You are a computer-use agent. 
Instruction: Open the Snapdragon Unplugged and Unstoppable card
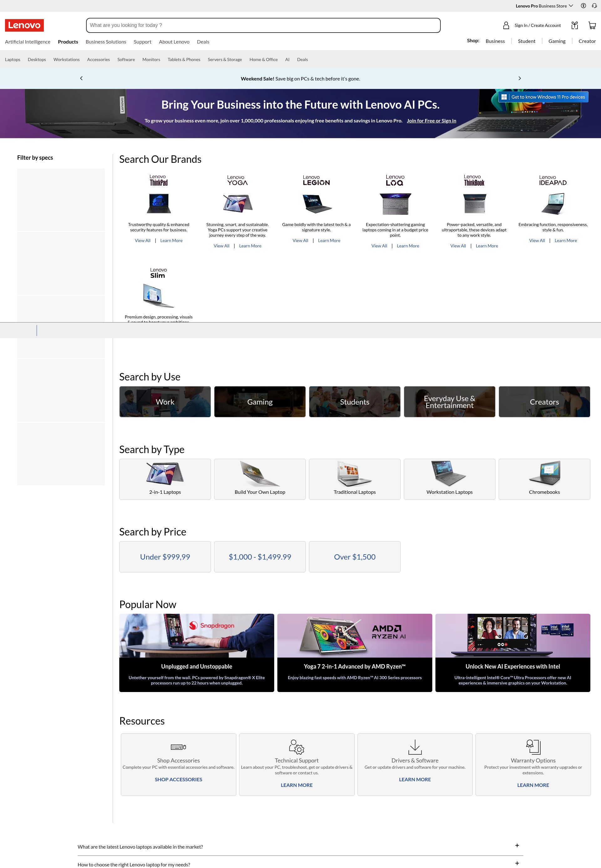(197, 653)
